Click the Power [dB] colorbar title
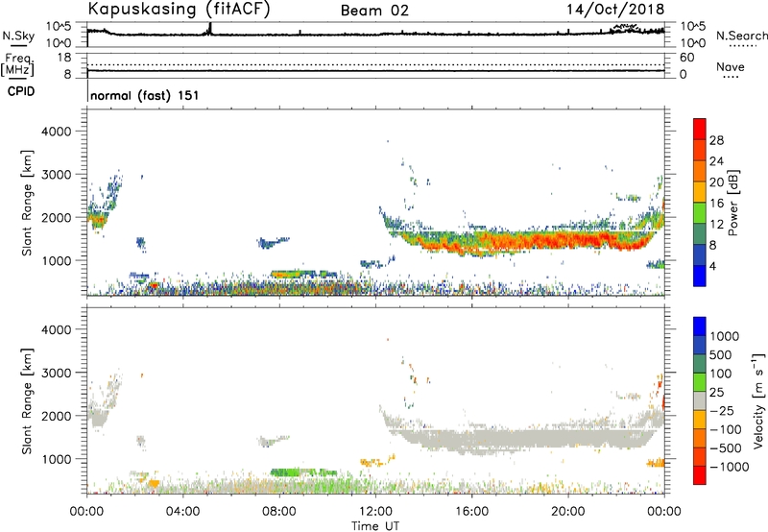Viewport: 768px width, 532px height. [732, 203]
